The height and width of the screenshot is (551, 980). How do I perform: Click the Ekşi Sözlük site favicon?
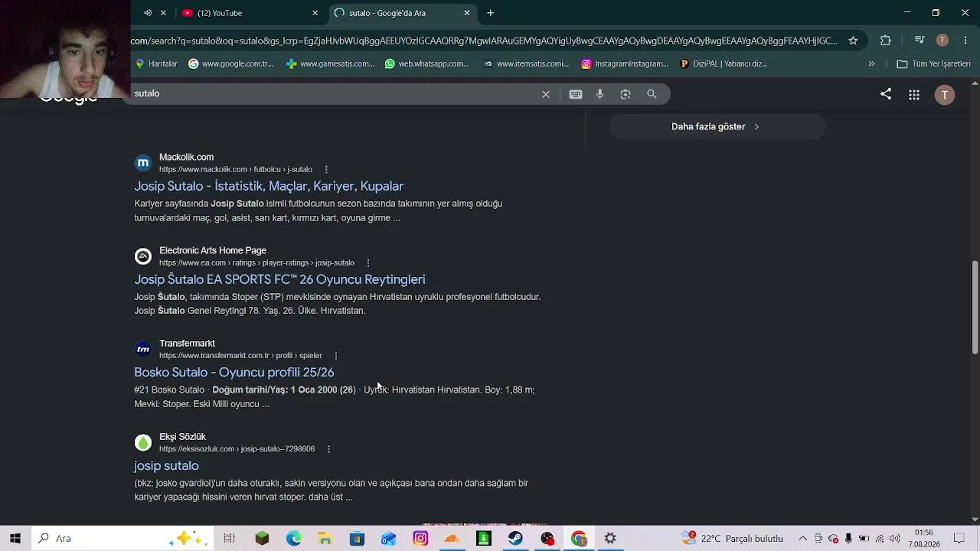143,443
